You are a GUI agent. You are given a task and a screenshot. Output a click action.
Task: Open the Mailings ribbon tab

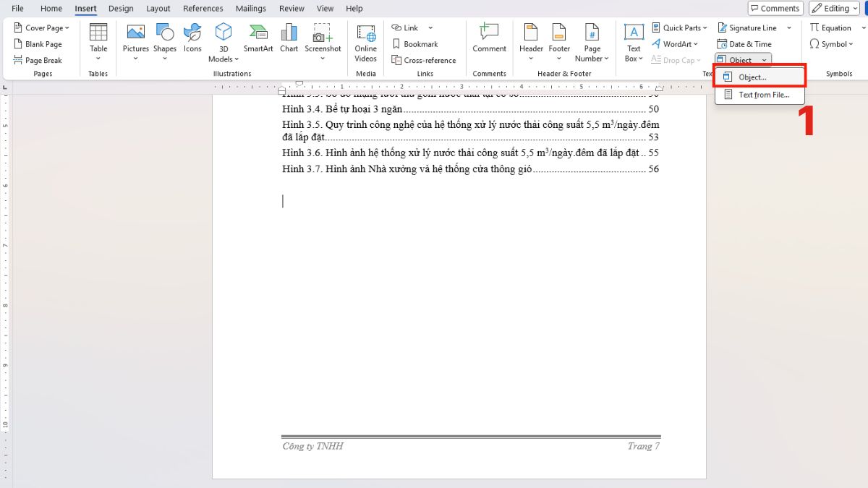click(x=250, y=8)
